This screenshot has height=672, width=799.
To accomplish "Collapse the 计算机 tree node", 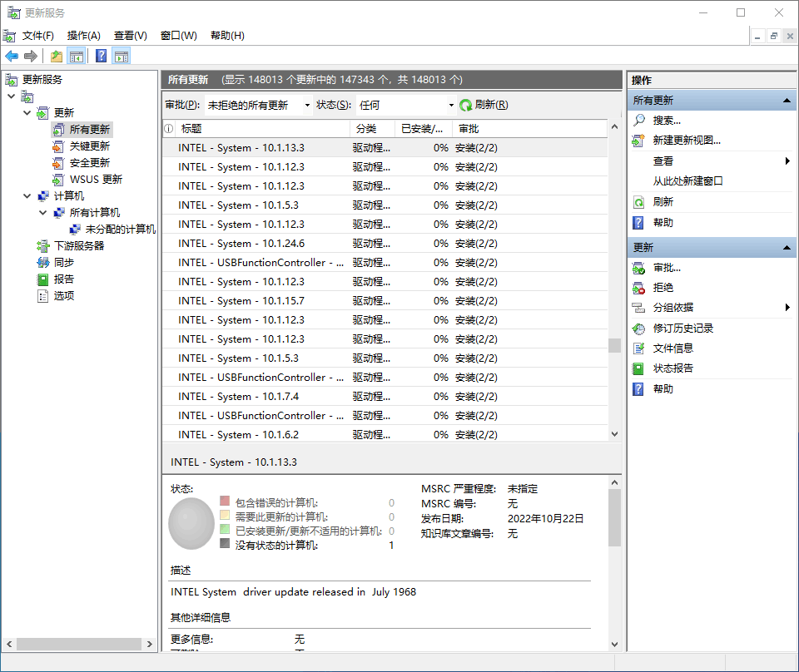I will 27,196.
